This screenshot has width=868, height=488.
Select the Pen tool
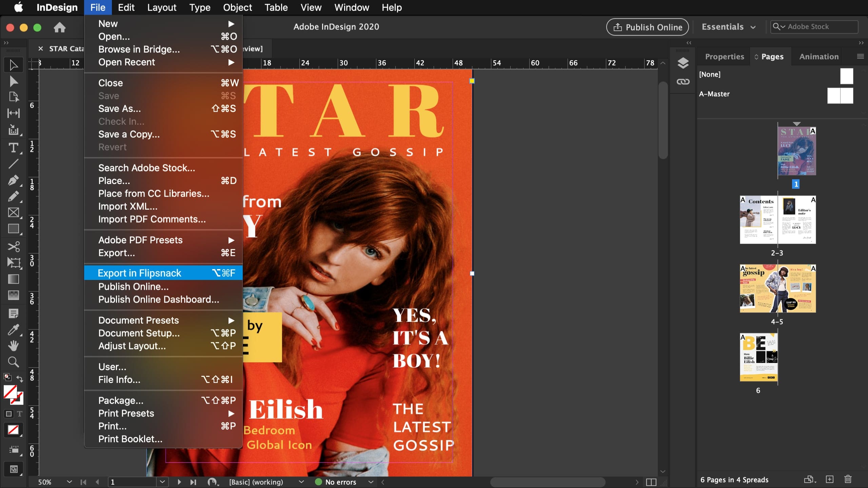pos(14,180)
